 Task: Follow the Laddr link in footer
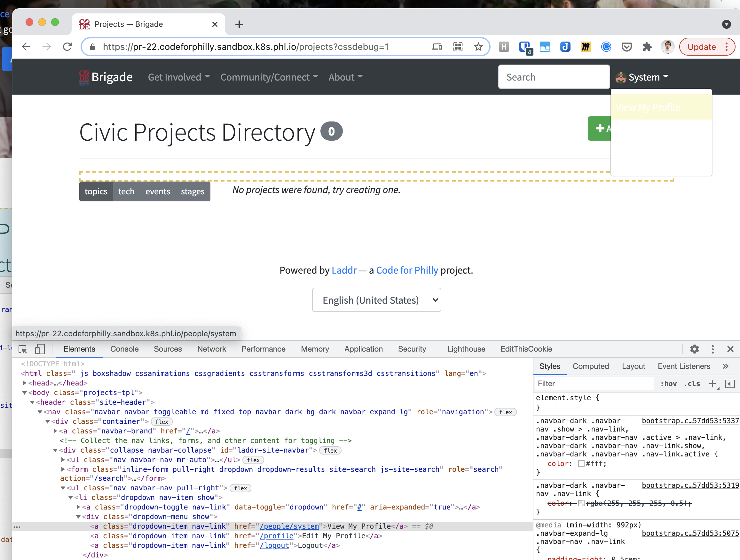[x=343, y=270]
